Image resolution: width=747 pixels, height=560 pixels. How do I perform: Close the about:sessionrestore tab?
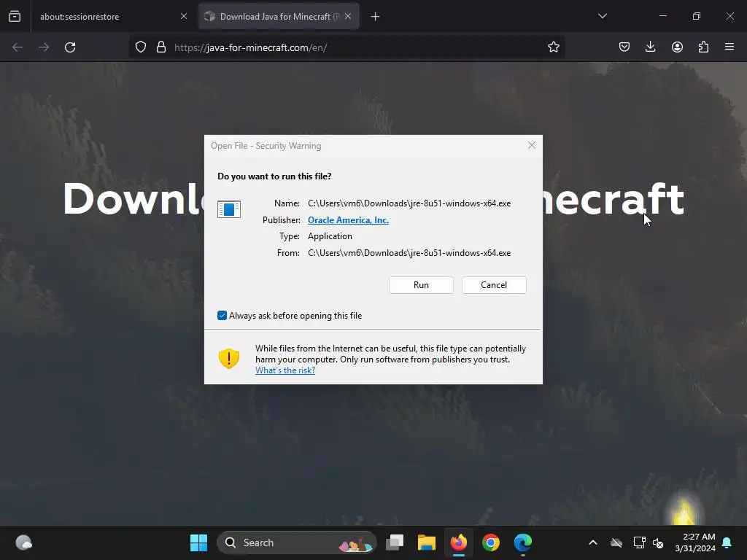pyautogui.click(x=184, y=16)
